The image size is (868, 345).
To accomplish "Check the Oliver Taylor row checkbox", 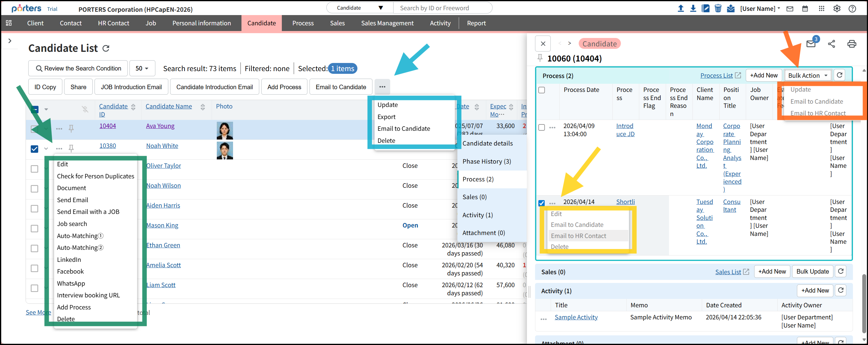I will click(x=34, y=169).
